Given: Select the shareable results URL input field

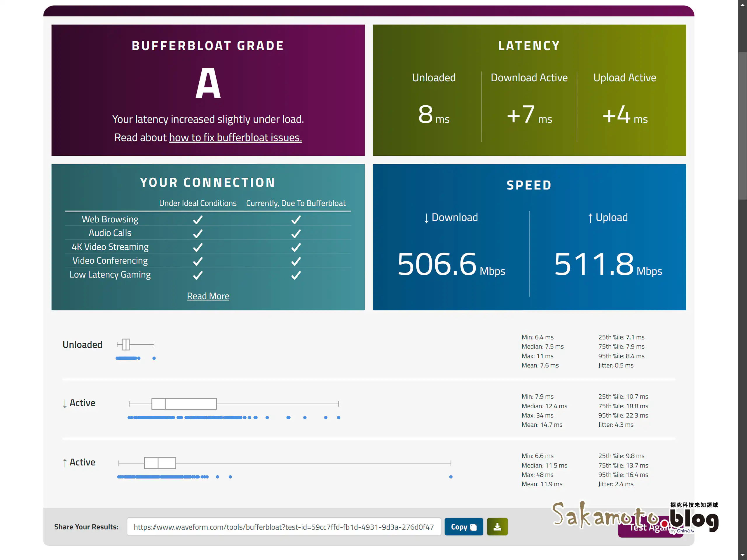Looking at the screenshot, I should [284, 526].
